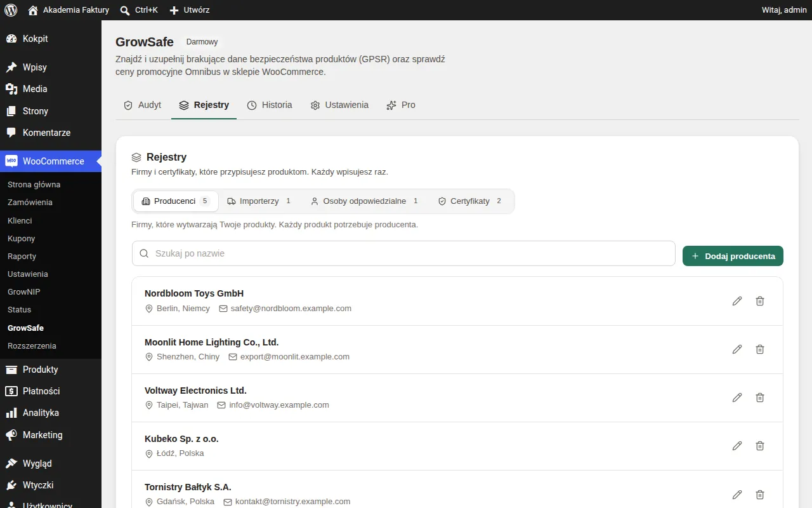
Task: Open the Ctrl+K search command
Action: click(x=139, y=10)
